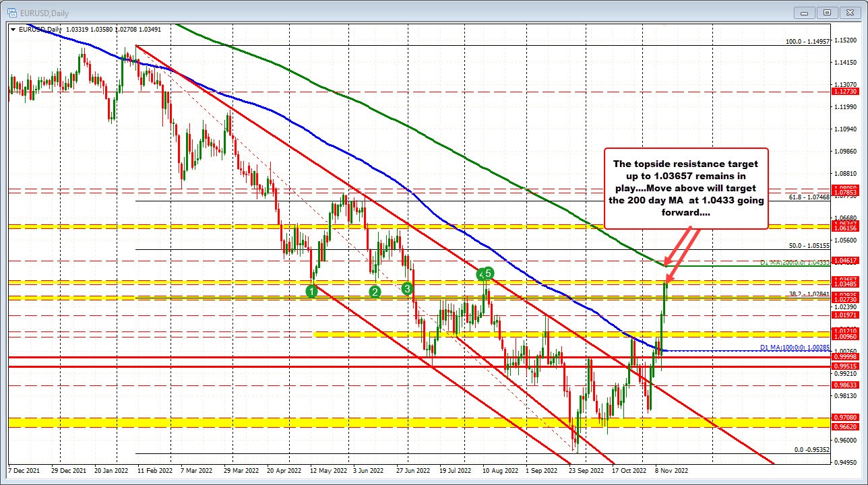Click the '17 Oct 2022' date on time axis
This screenshot has height=485, width=868.
pyautogui.click(x=629, y=470)
